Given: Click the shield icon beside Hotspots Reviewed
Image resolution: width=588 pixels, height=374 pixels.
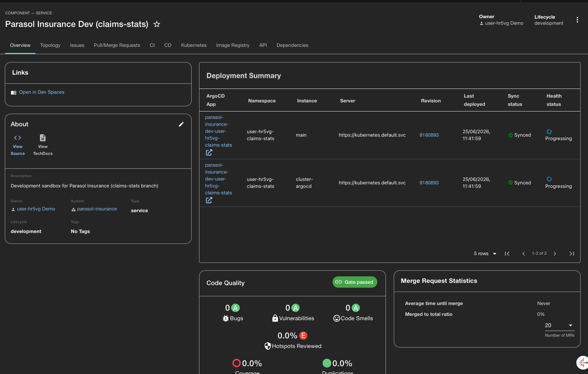Looking at the screenshot, I should point(268,346).
